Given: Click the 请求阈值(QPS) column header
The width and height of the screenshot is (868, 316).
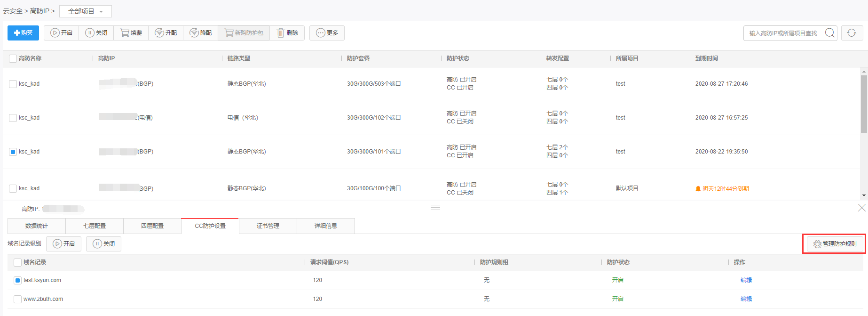Looking at the screenshot, I should 330,262.
